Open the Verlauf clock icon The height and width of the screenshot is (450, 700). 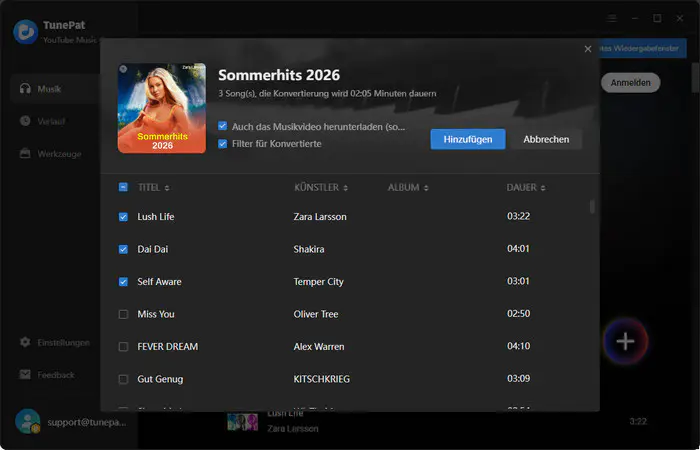tap(25, 121)
